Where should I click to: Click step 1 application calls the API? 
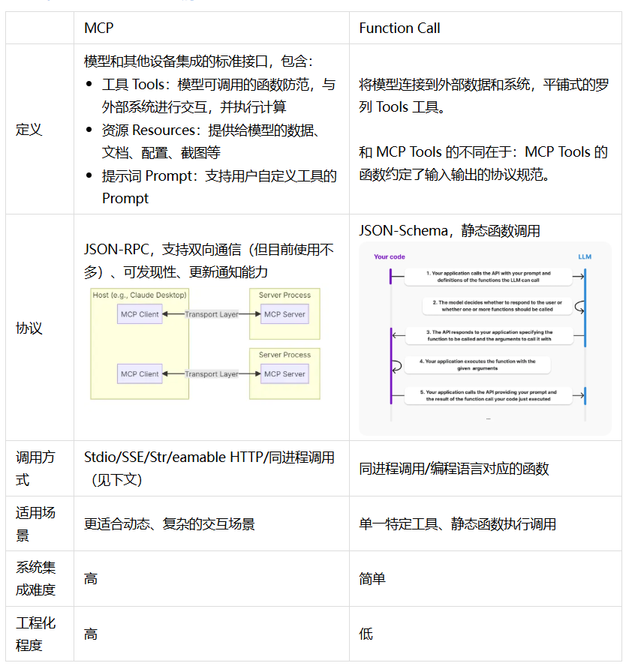click(489, 277)
